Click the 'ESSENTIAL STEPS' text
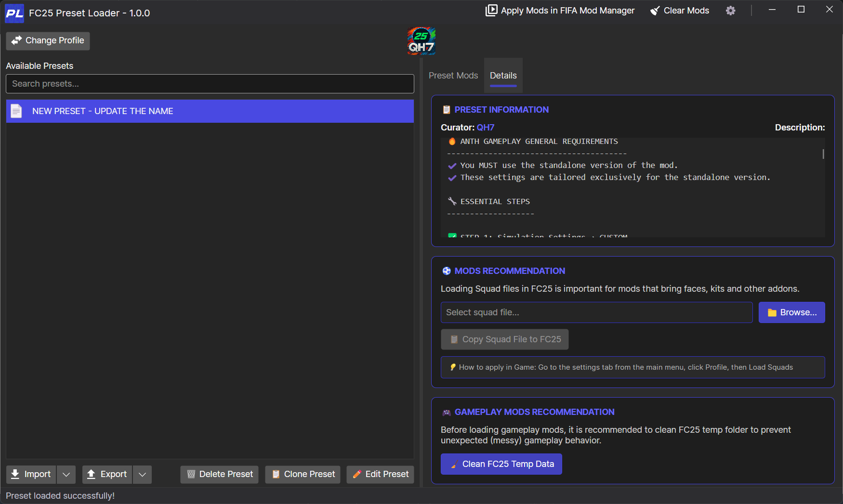 click(495, 202)
